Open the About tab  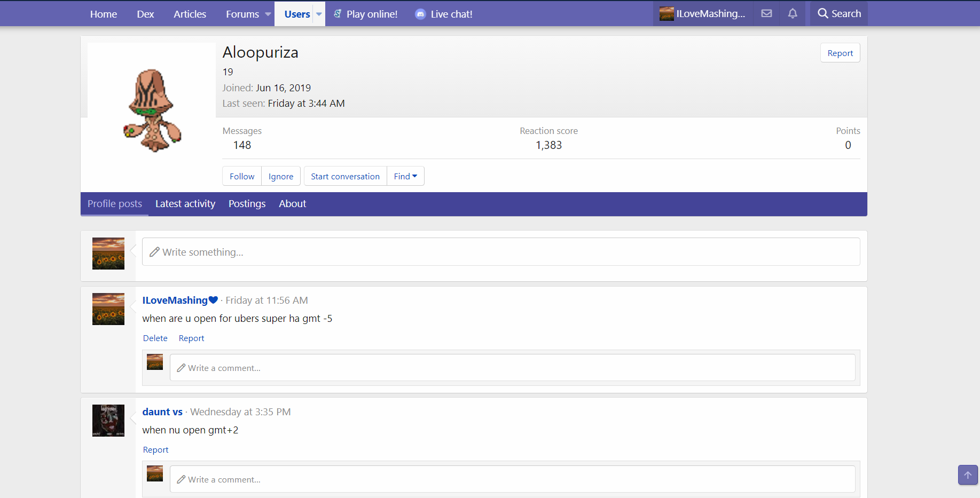pyautogui.click(x=292, y=204)
